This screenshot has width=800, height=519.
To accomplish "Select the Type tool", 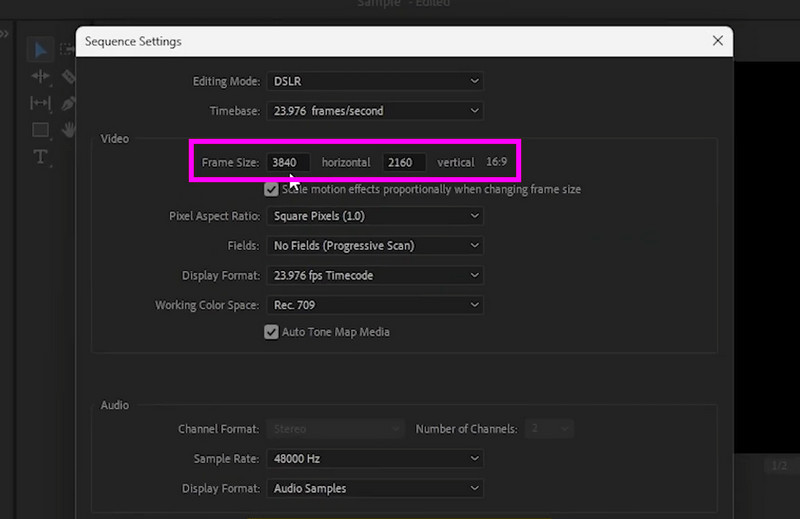I will (40, 157).
